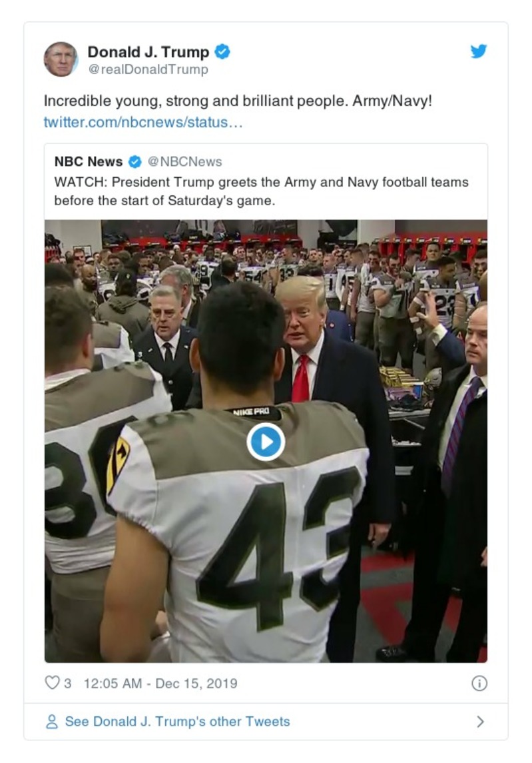
Task: Click the NBC News account name
Action: pos(88,161)
